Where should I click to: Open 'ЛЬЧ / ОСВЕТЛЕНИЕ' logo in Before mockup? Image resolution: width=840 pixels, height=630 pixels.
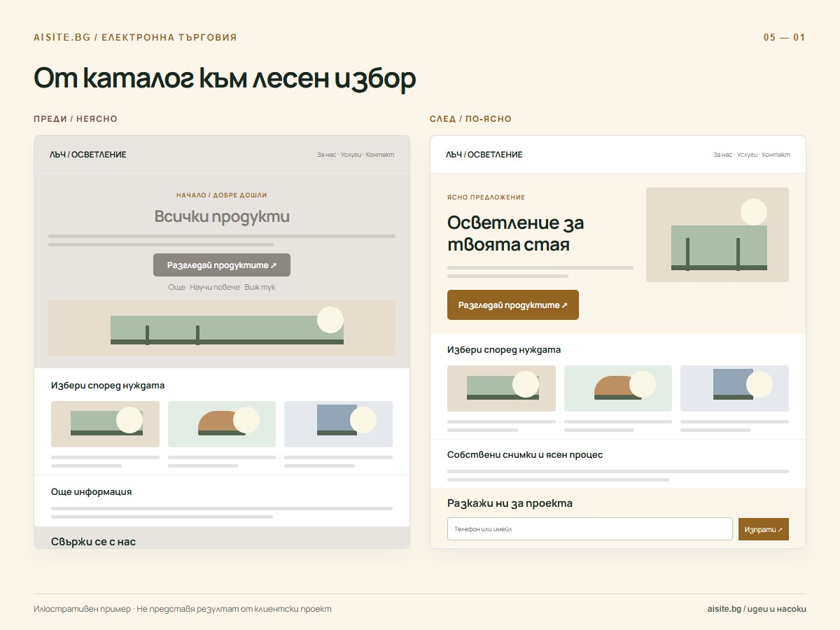pyautogui.click(x=88, y=155)
